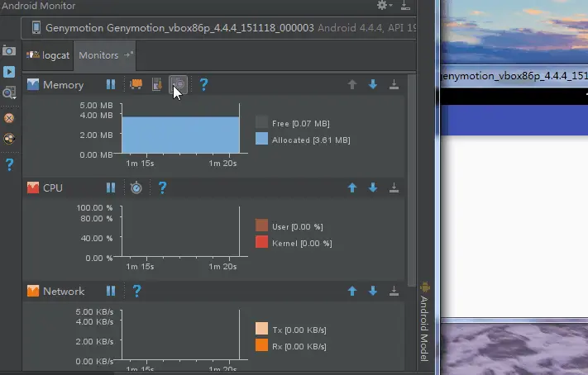The height and width of the screenshot is (375, 588).
Task: Click the blue app bar in emulator
Action: (x=514, y=120)
